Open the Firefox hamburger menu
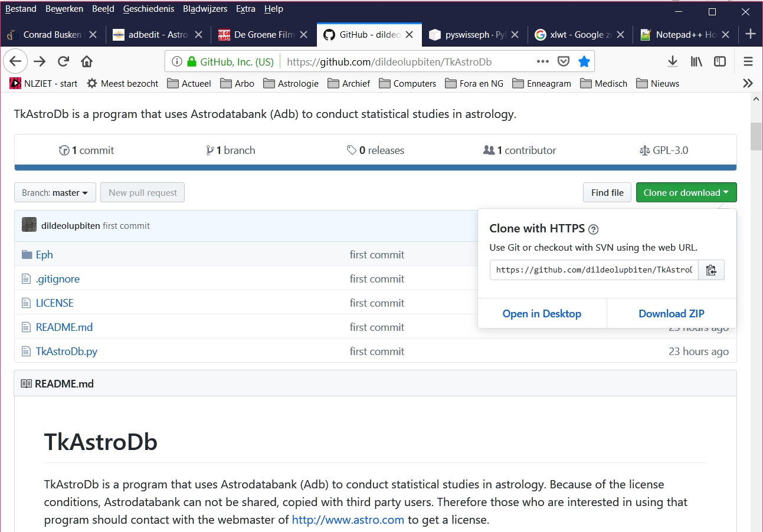Screen dimensions: 763x532 [x=748, y=61]
